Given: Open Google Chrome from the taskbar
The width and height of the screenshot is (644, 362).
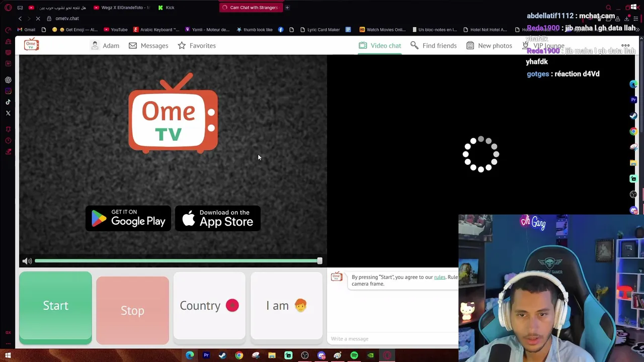Looking at the screenshot, I should coord(239,355).
